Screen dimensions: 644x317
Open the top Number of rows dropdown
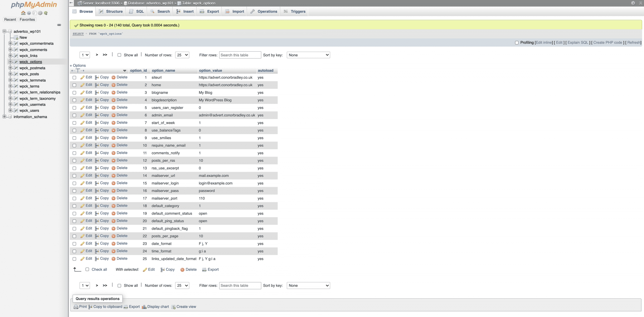182,55
